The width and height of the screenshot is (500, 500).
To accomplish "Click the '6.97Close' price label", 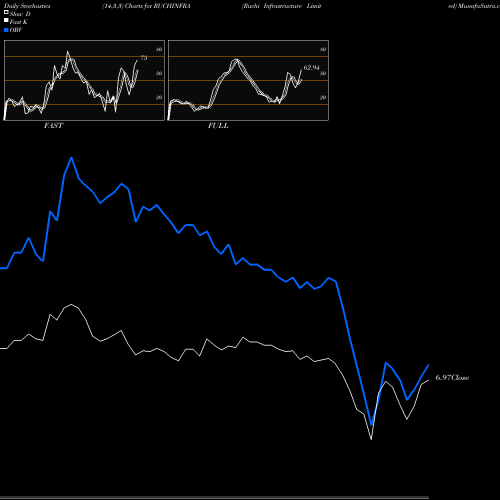I will [x=452, y=377].
